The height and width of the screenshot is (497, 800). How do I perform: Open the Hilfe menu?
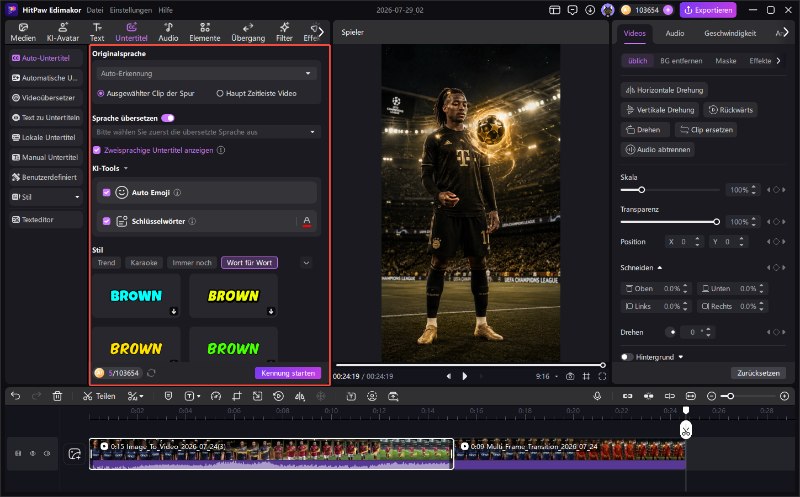pos(165,10)
